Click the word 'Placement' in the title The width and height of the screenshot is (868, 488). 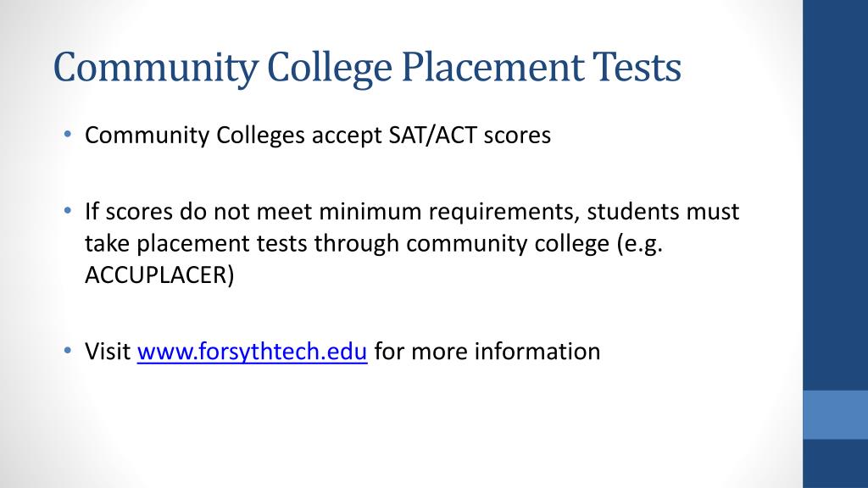click(492, 68)
